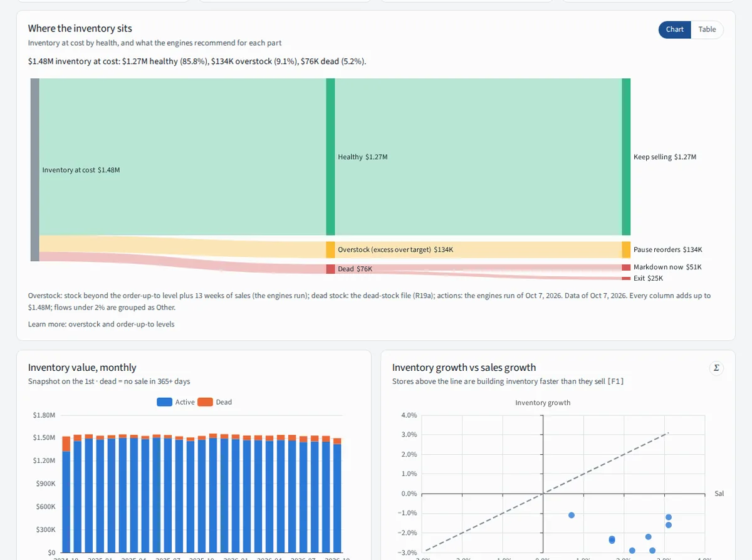Image resolution: width=752 pixels, height=560 pixels.
Task: Click the 'Inventory value, monthly' heading
Action: click(82, 368)
